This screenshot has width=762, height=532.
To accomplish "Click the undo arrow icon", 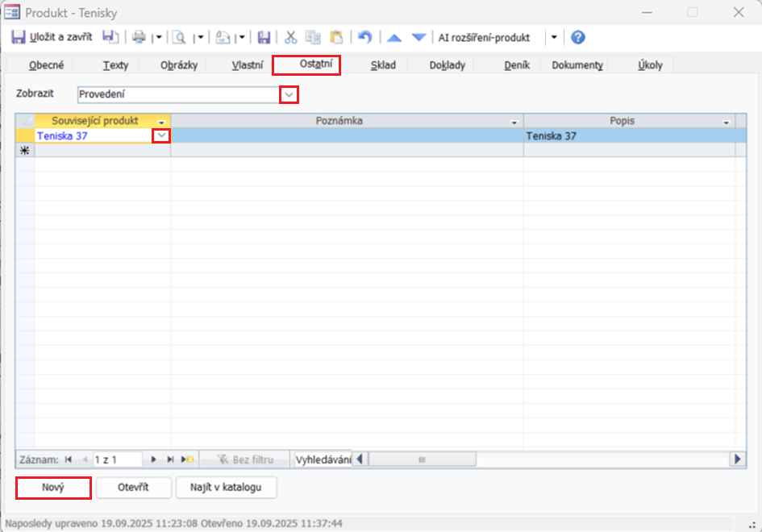I will click(x=364, y=37).
